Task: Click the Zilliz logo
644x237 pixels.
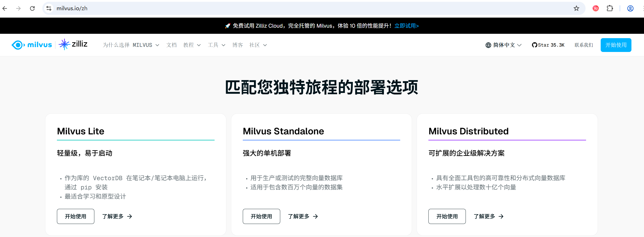Action: pos(74,44)
